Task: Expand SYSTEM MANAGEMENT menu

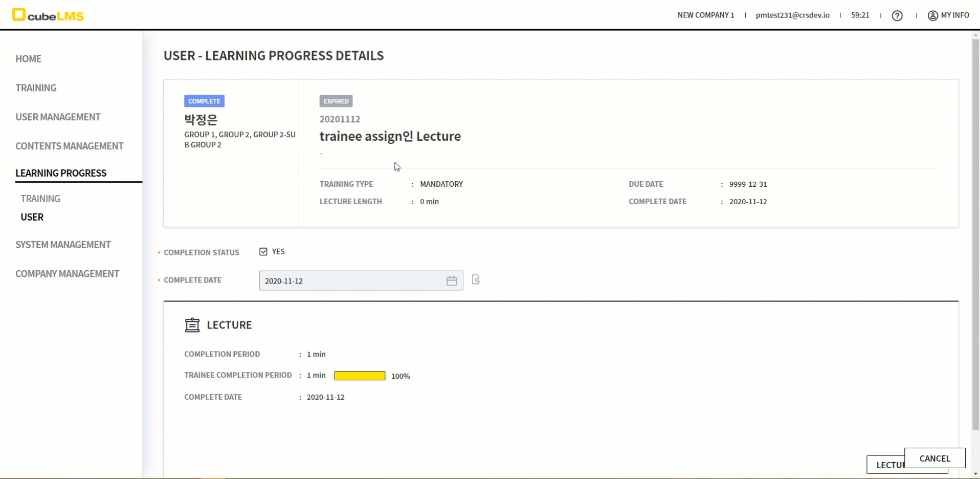Action: (63, 245)
